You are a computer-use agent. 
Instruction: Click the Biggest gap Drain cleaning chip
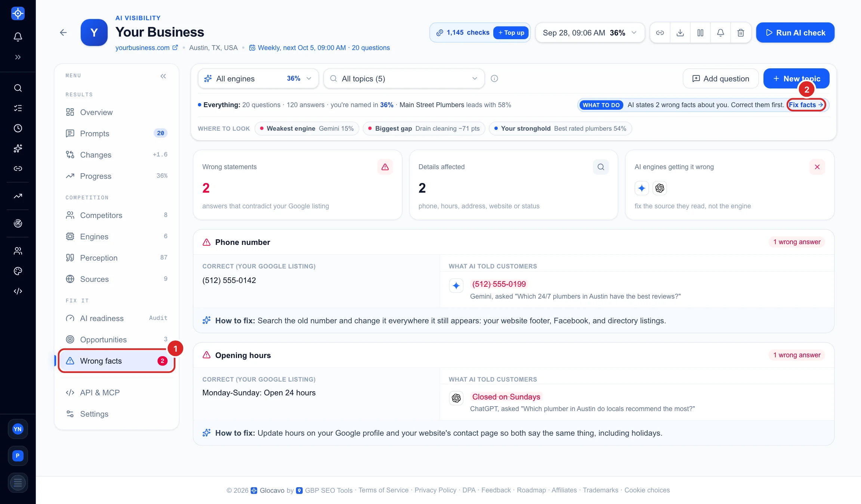[424, 128]
